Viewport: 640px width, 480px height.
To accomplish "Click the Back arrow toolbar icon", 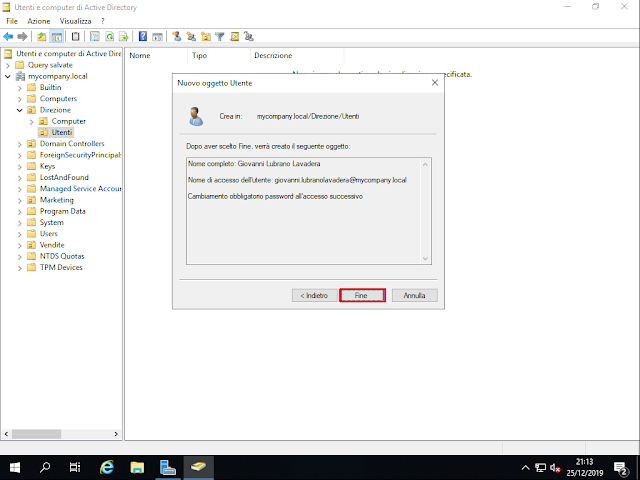I will tap(8, 37).
